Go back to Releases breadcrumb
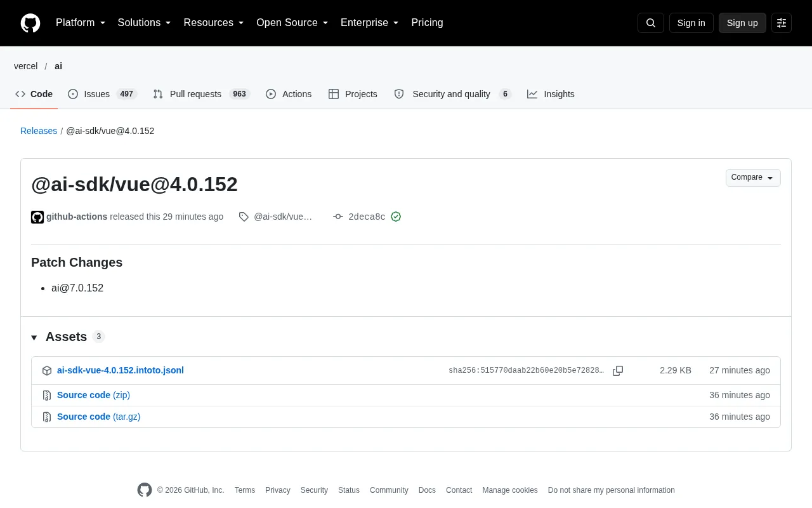 tap(39, 131)
